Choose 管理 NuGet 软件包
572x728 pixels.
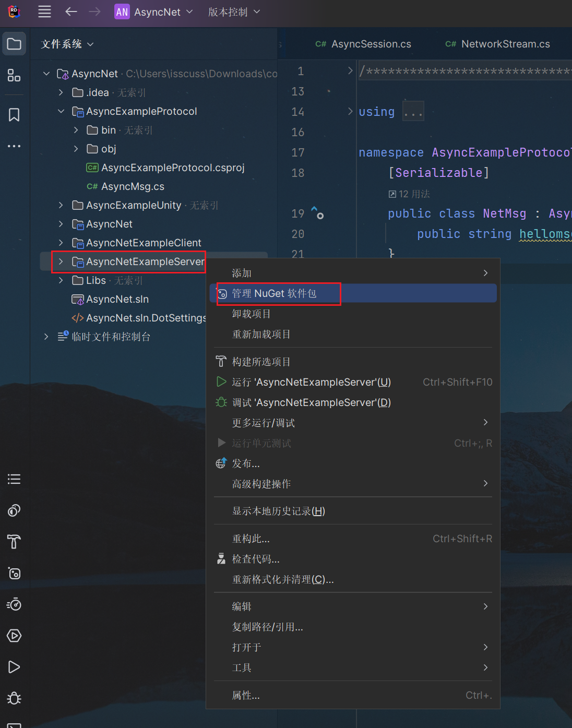point(353,293)
